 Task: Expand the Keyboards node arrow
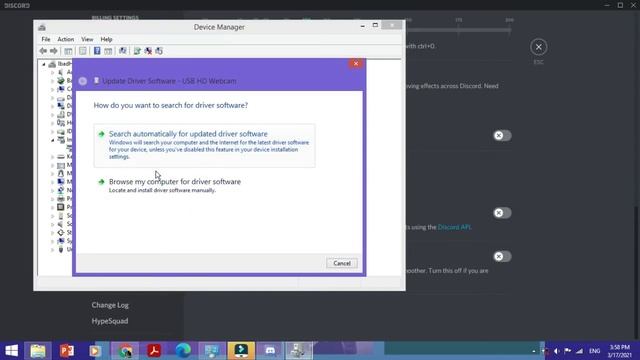(52, 157)
